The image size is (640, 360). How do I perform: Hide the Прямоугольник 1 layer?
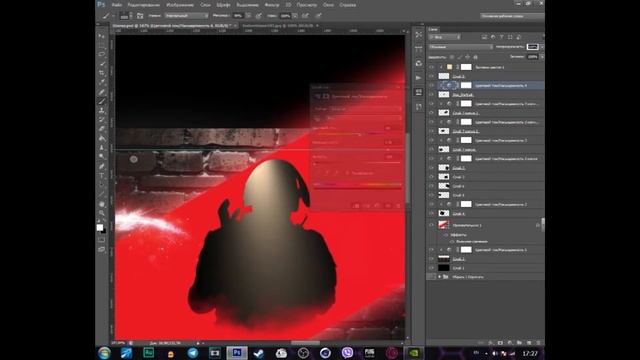coord(431,224)
